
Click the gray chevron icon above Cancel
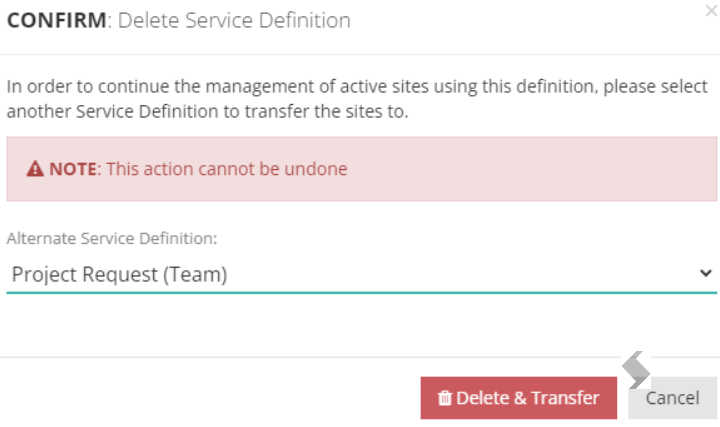pos(636,370)
